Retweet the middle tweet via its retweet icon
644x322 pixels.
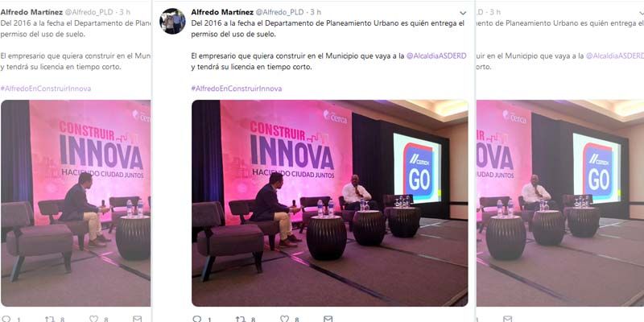tap(240, 319)
